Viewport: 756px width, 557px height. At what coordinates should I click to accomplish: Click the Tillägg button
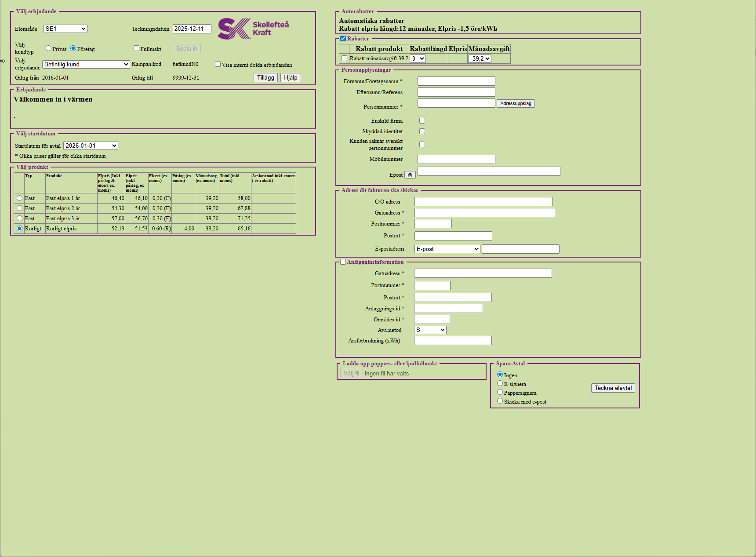coord(265,78)
